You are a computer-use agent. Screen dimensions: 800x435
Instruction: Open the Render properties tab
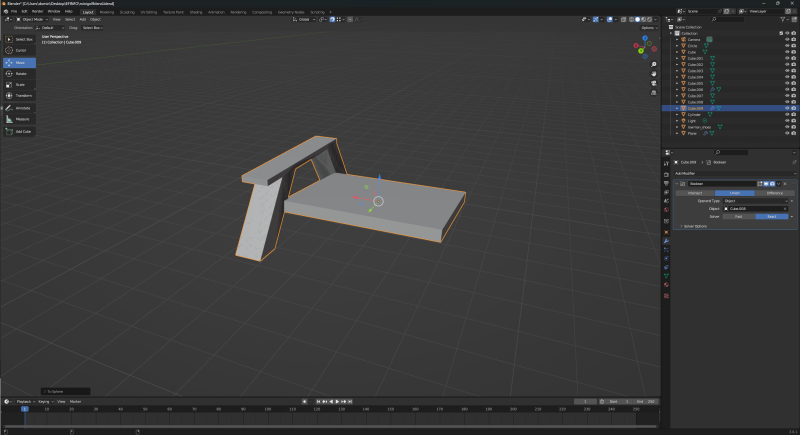point(666,174)
